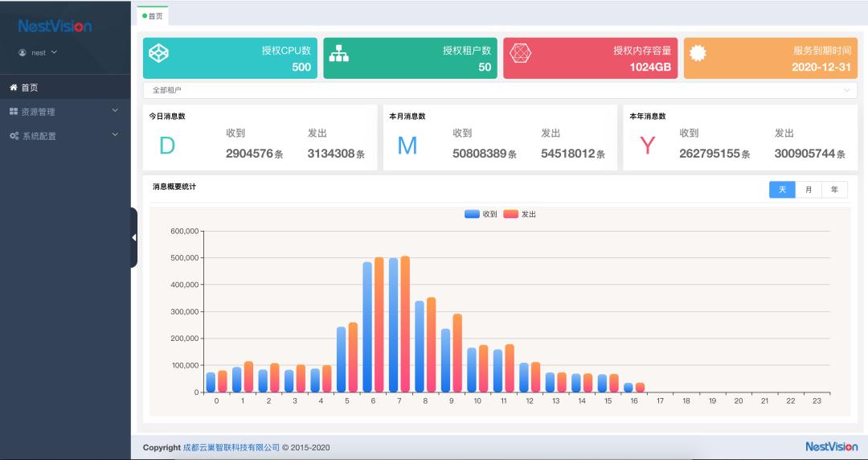Toggle the 发出 legend series
Screen dimensions: 868x460
tap(519, 214)
